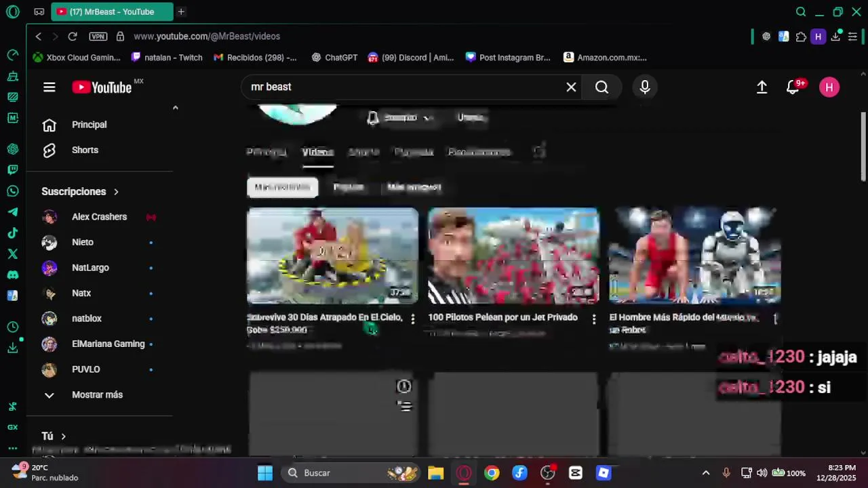Click '100 Pilotos Pelean por un Jet Privado' title

pyautogui.click(x=502, y=317)
